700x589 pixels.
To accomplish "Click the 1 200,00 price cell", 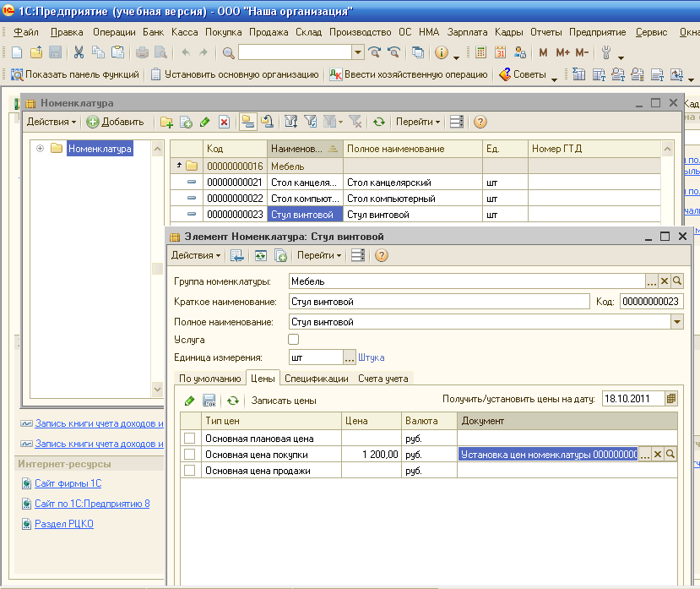I will coord(372,455).
